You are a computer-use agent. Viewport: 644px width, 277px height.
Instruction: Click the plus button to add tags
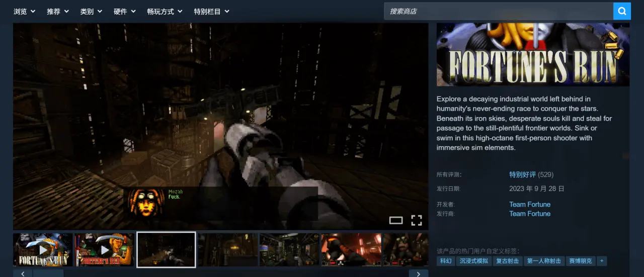pos(601,261)
